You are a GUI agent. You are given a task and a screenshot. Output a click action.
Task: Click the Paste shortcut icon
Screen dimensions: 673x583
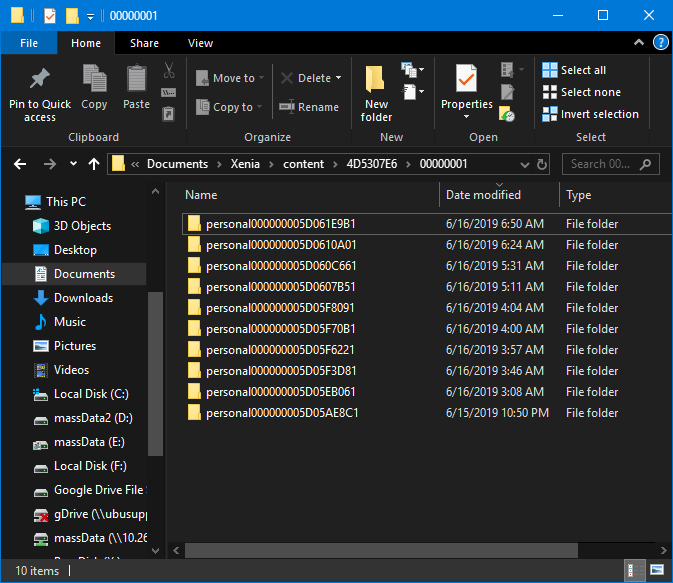(168, 114)
